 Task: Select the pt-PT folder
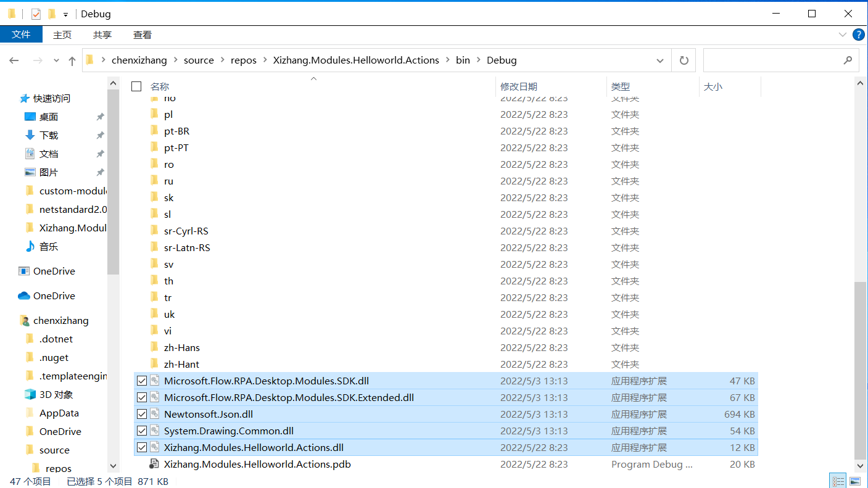(x=176, y=147)
